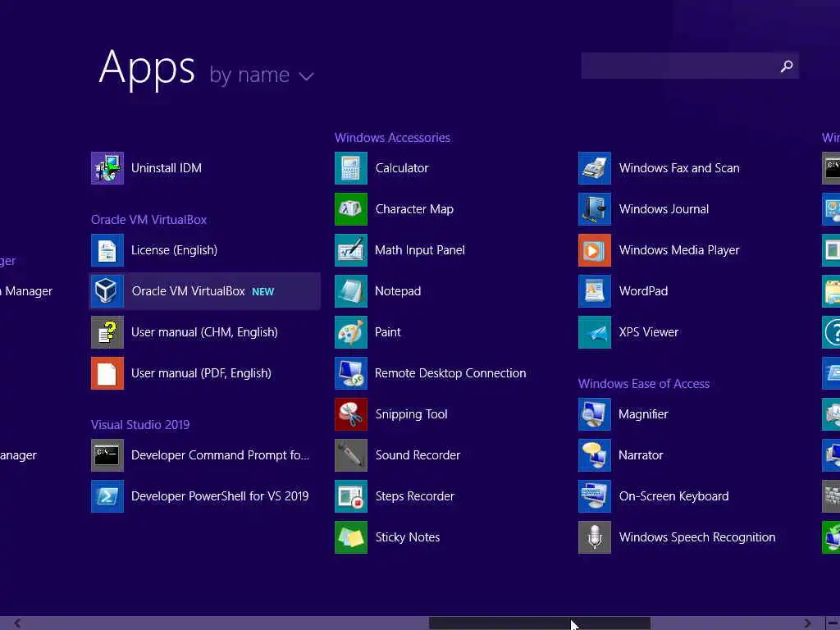The image size is (840, 630).
Task: Open the Calculator icon
Action: point(351,168)
